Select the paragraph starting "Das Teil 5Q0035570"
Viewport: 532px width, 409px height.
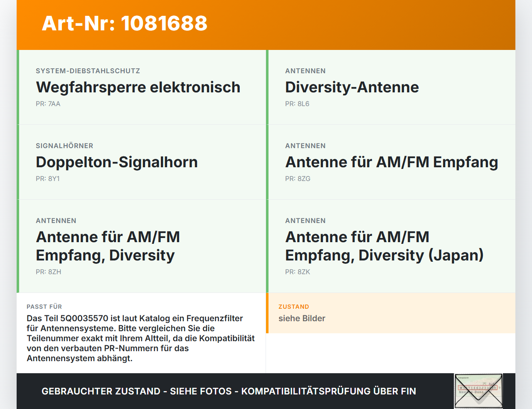pyautogui.click(x=141, y=338)
